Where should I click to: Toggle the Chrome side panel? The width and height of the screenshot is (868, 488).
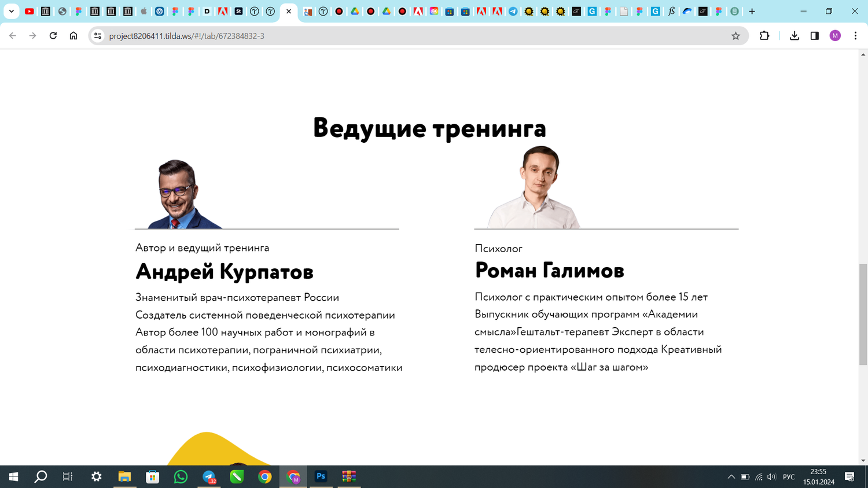pos(815,36)
